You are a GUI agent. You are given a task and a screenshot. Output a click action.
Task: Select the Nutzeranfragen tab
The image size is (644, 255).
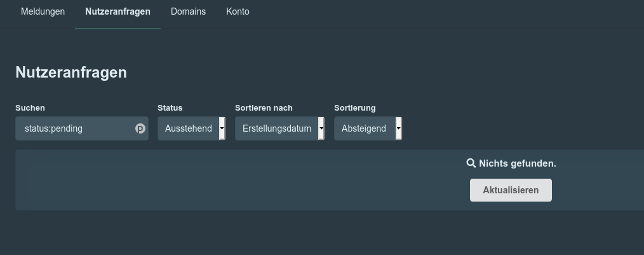coord(118,11)
